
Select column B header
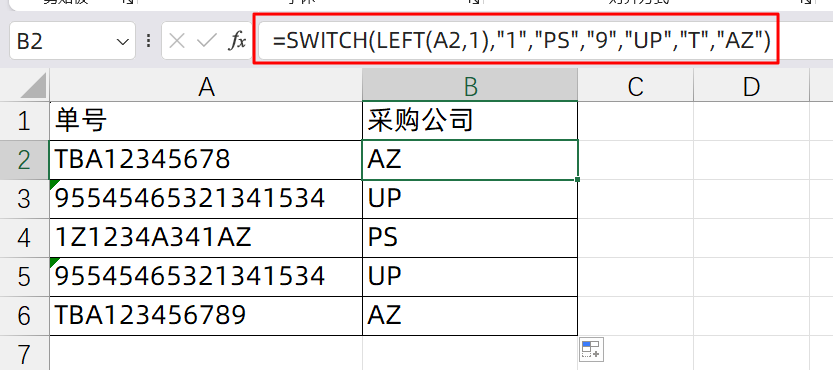click(470, 87)
